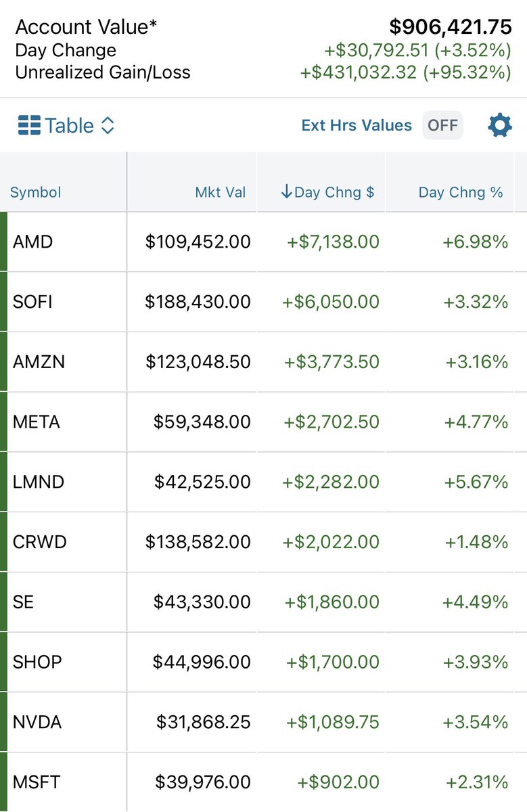
Task: Sort by the Mkt Val column header
Action: coord(221,192)
